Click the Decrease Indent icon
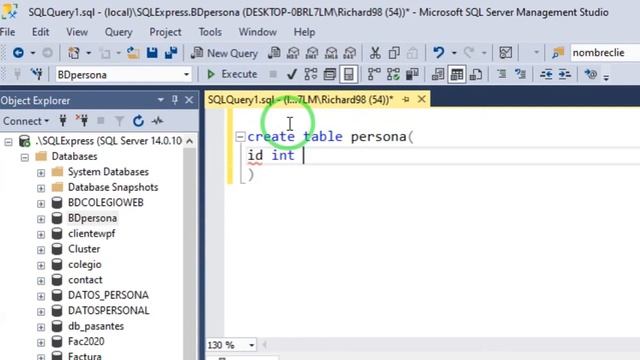 546,74
